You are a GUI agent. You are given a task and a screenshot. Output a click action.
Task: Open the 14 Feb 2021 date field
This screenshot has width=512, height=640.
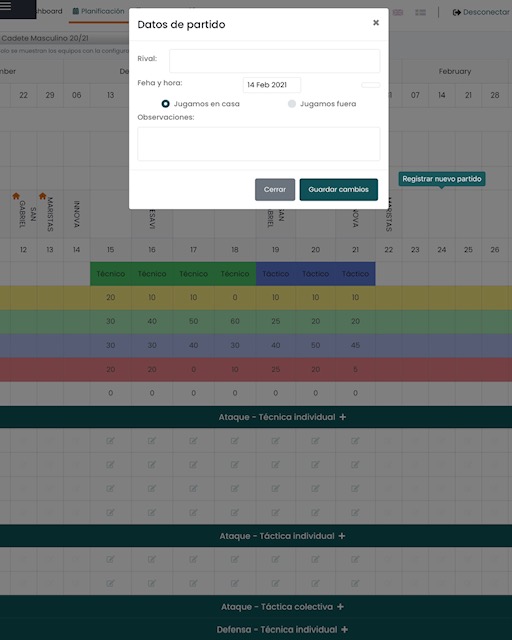point(272,85)
